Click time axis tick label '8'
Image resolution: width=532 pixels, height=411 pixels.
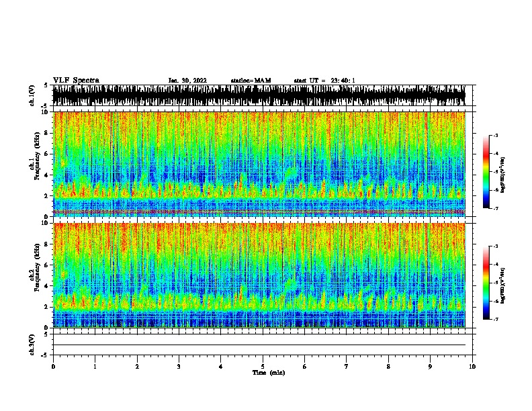[x=388, y=367]
